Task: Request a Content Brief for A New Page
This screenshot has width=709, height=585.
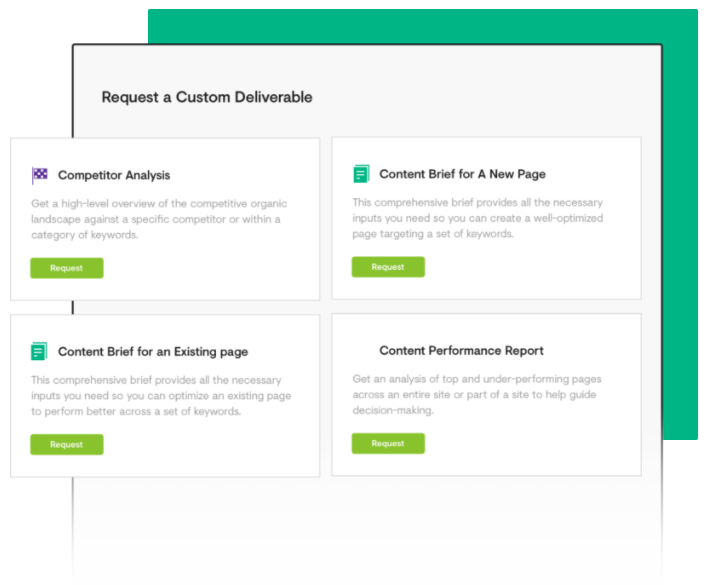Action: click(x=388, y=267)
